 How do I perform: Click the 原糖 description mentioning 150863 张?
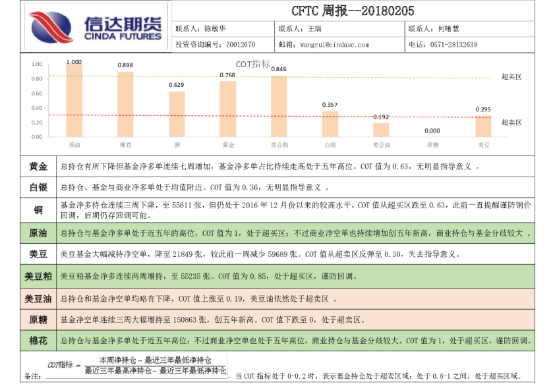[211, 320]
